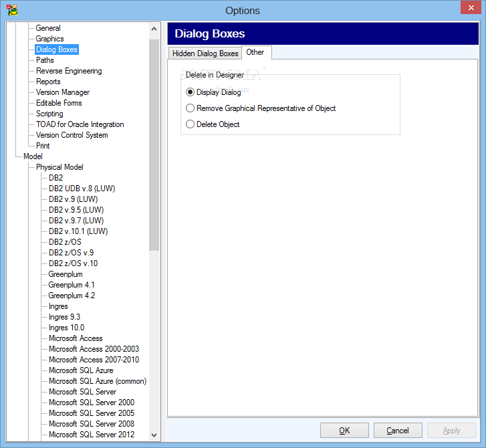Select Greenplum 4.2
This screenshot has width=486, height=448.
pos(72,296)
